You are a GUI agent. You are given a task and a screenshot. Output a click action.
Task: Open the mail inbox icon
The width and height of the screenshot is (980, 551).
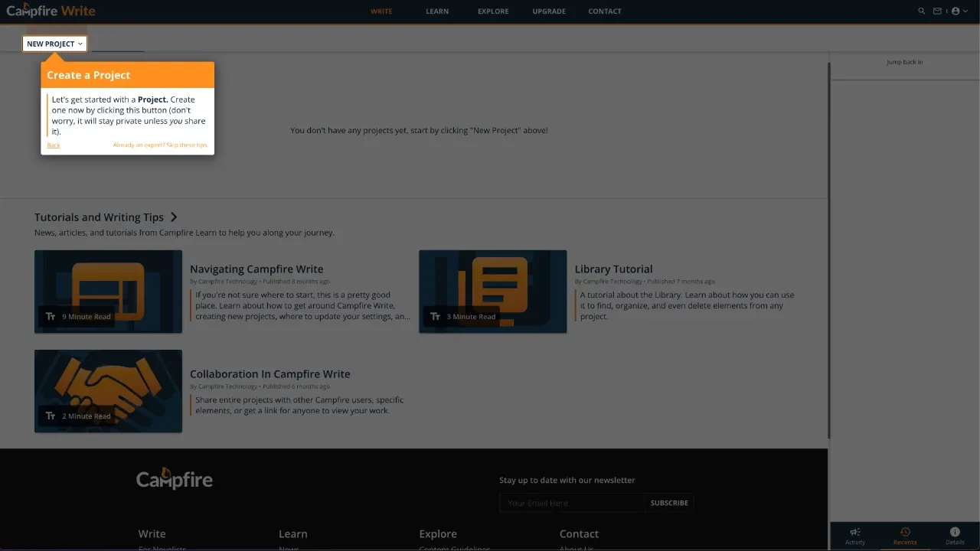[x=937, y=11]
